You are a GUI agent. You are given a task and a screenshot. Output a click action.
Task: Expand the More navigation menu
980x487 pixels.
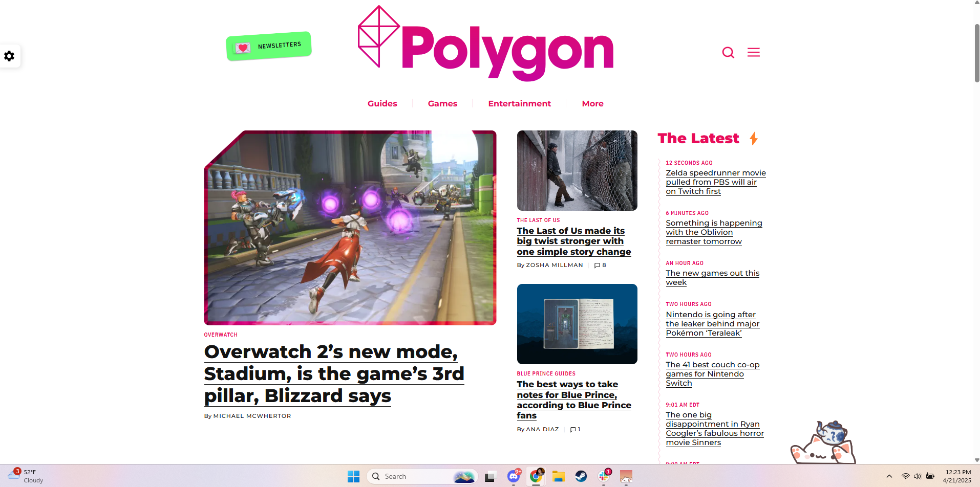tap(592, 103)
